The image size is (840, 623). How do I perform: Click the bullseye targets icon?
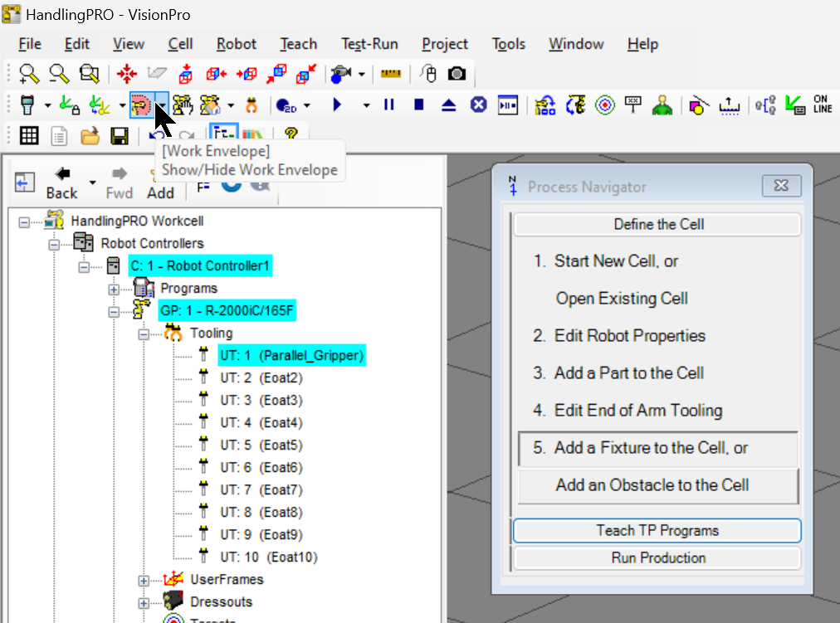click(605, 105)
